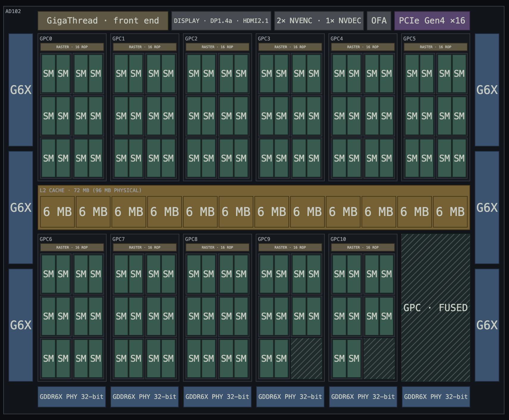Click the GPC8 label
Screen dimensions: 509x420
[x=191, y=239]
